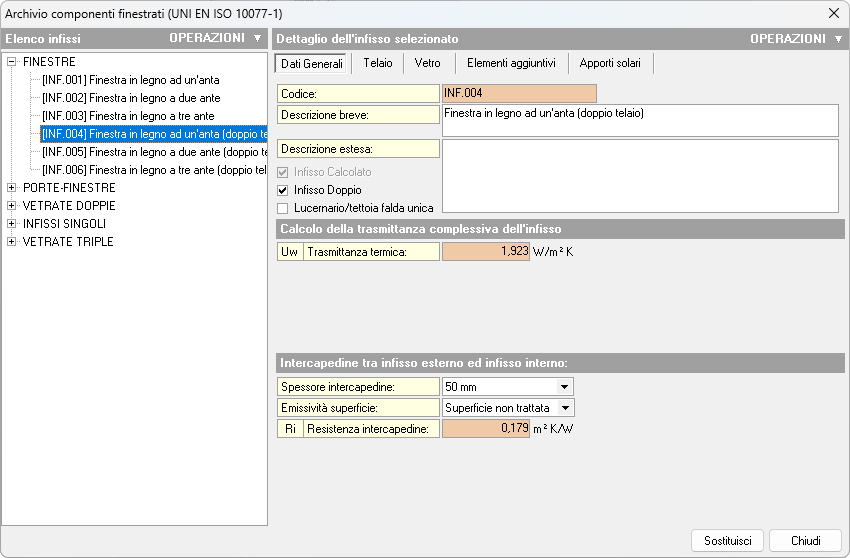
Task: Expand the VETRATE TRIPLE tree node
Action: pyautogui.click(x=12, y=242)
